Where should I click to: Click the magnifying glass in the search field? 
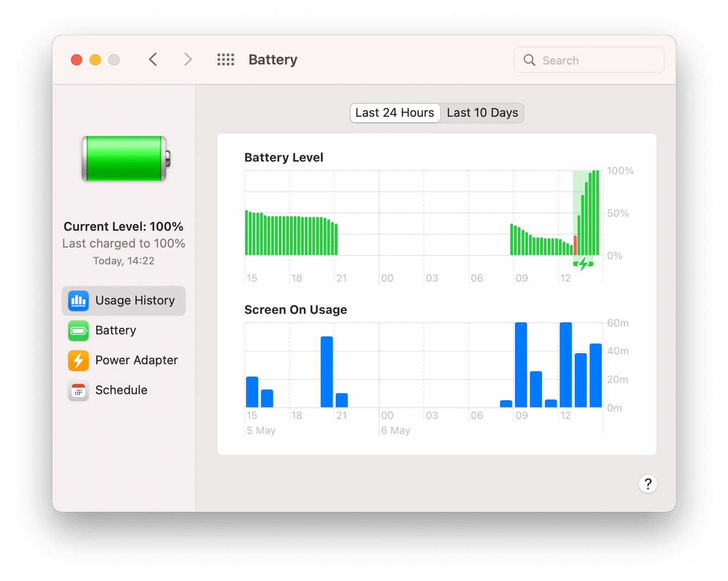click(529, 60)
